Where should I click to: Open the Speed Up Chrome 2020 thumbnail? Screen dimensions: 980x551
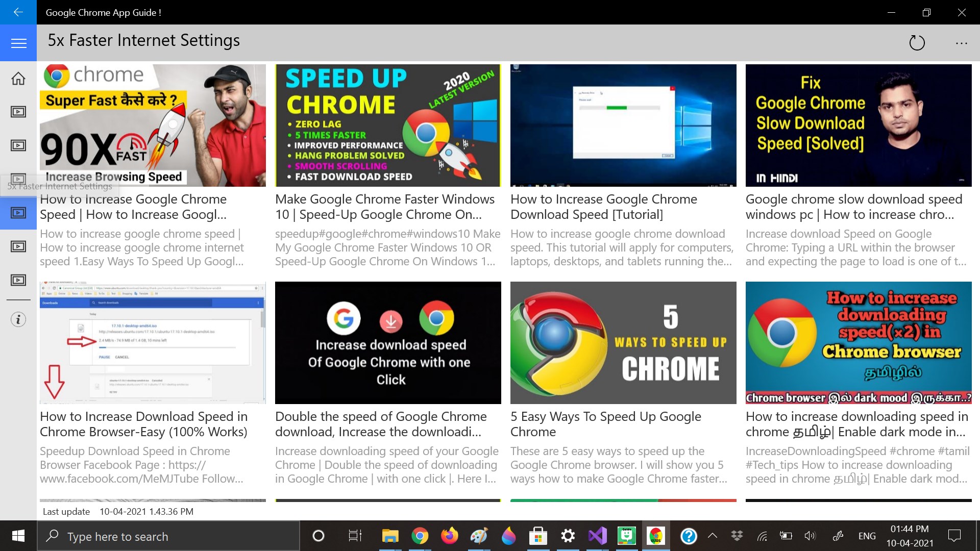388,126
